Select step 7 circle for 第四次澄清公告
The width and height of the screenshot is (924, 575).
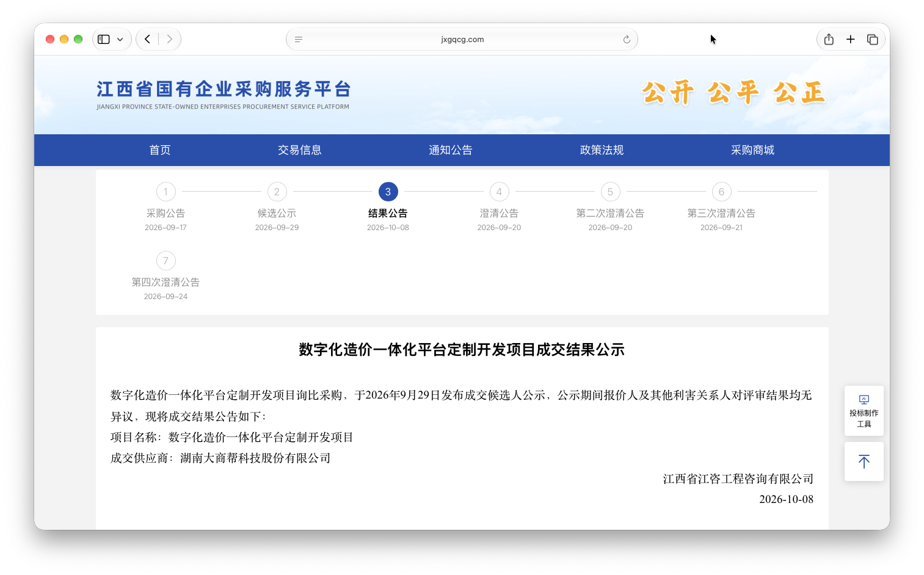(166, 261)
